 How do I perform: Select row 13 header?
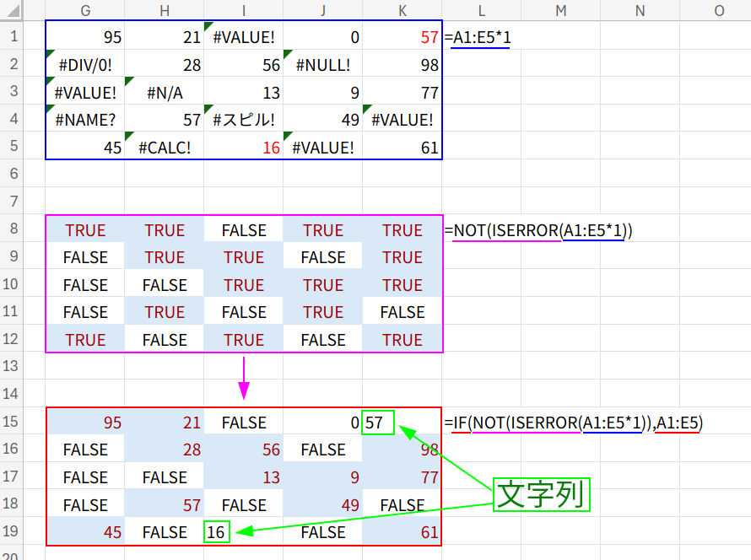coord(14,367)
